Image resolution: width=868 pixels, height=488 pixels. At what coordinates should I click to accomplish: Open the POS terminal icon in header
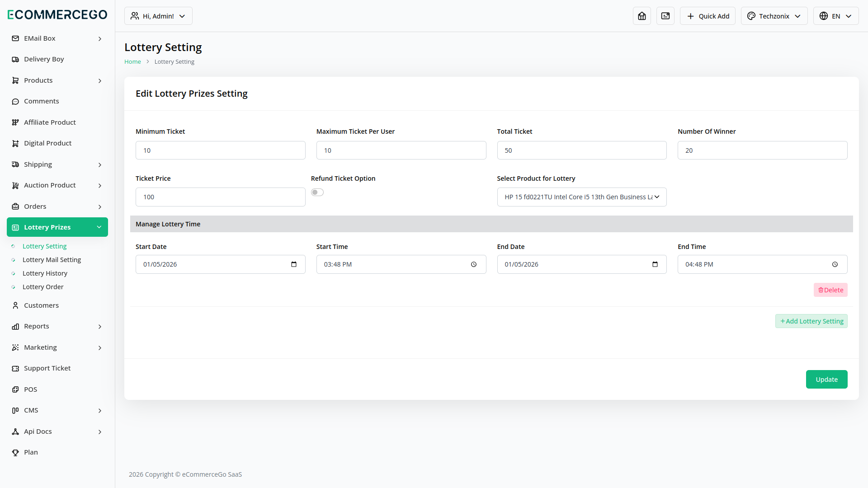tap(665, 16)
